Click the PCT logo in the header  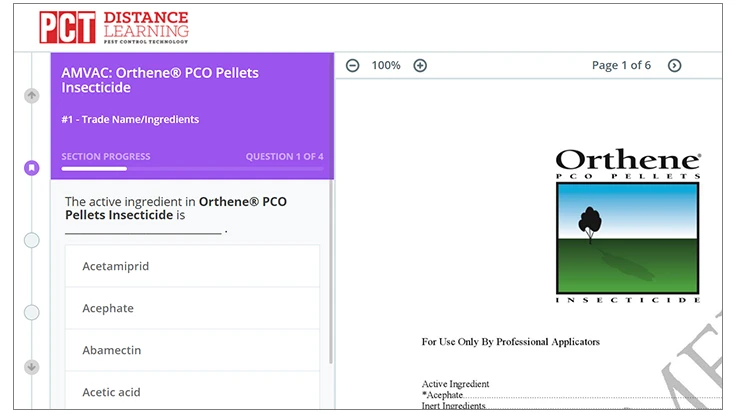[67, 27]
